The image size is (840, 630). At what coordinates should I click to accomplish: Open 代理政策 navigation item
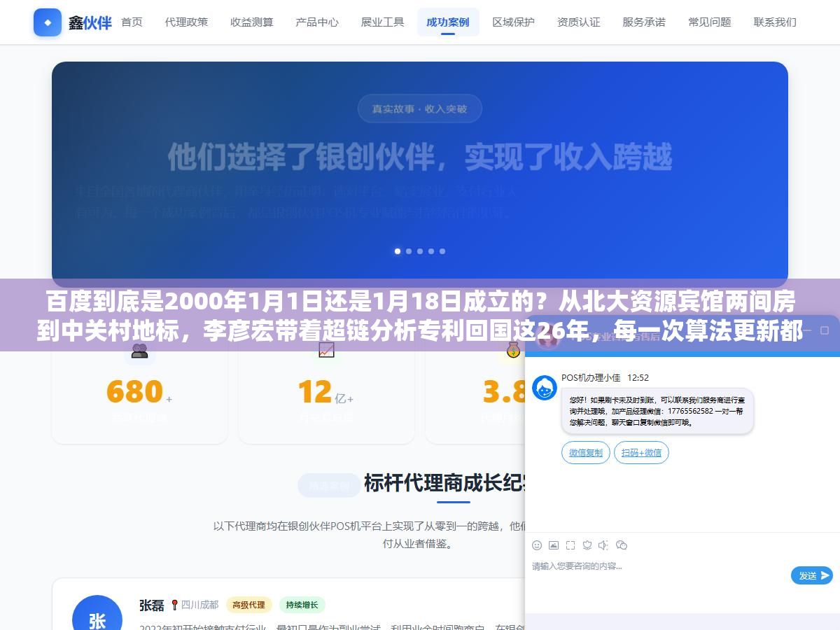point(186,22)
